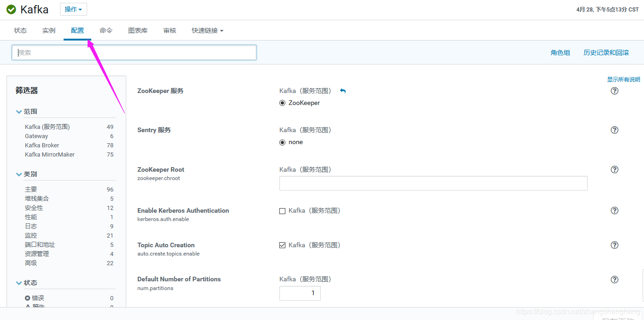Select the none radio button for Sentry
The width and height of the screenshot is (644, 320).
pyautogui.click(x=283, y=142)
